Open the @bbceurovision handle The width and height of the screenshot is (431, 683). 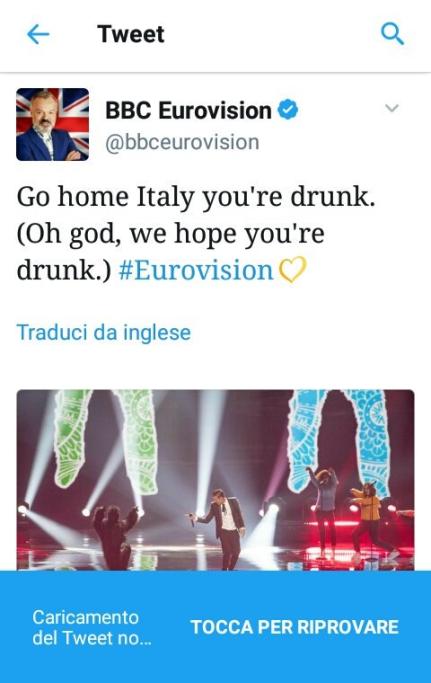[x=182, y=142]
